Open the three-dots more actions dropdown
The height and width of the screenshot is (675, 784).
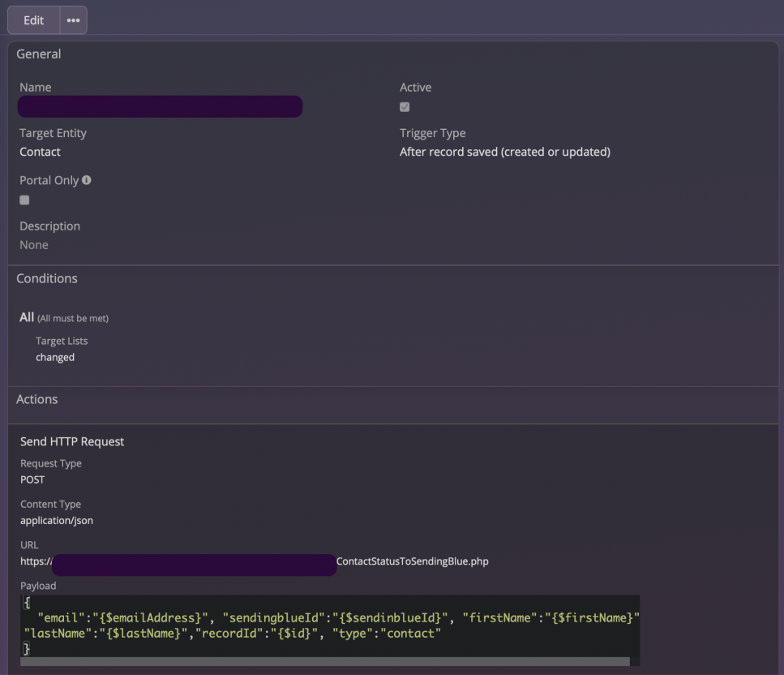click(x=73, y=20)
